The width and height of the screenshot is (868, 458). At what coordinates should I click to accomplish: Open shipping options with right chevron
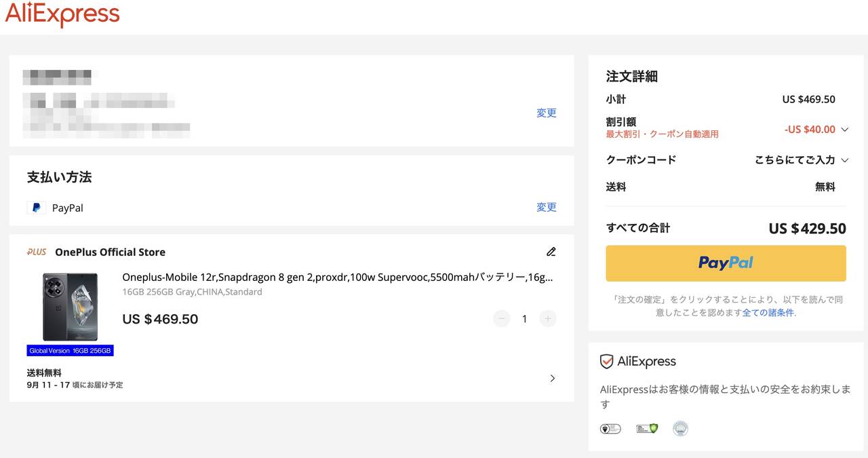point(552,378)
